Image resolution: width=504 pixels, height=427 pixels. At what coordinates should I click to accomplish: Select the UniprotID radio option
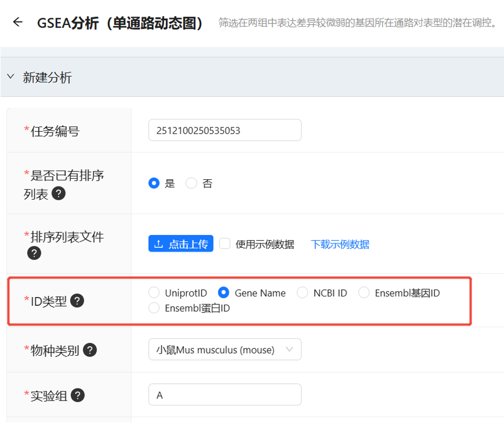point(154,293)
